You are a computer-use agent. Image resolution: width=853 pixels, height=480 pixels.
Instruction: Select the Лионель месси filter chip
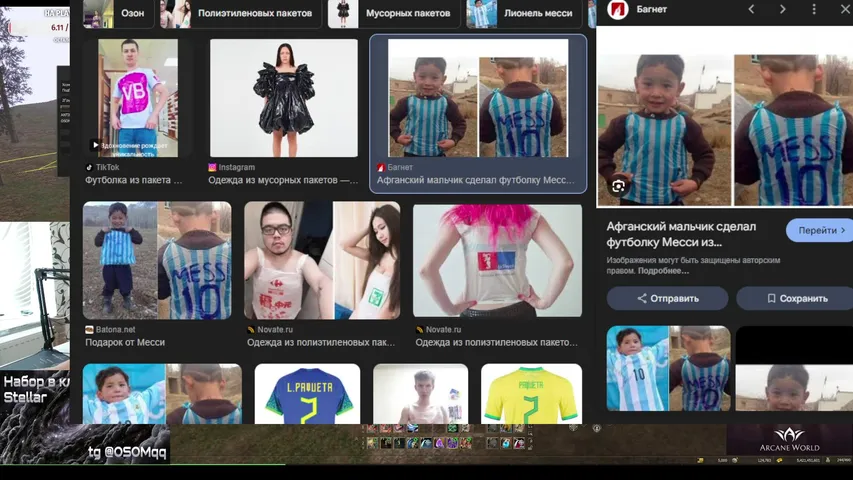(x=523, y=13)
